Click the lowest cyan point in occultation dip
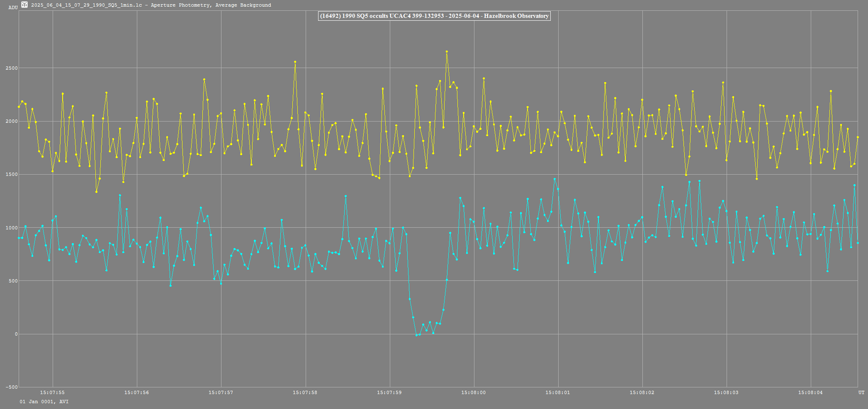 (x=416, y=335)
